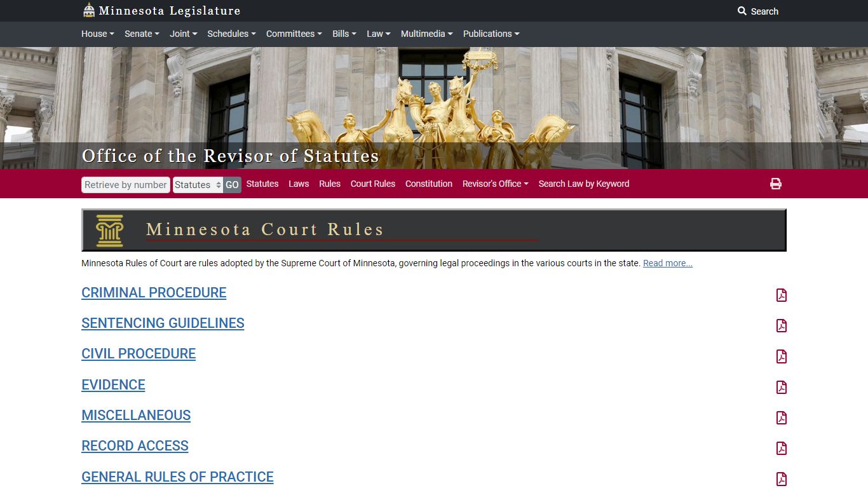The image size is (868, 488).
Task: Go to Court Rules in the red navigation bar
Action: 373,184
